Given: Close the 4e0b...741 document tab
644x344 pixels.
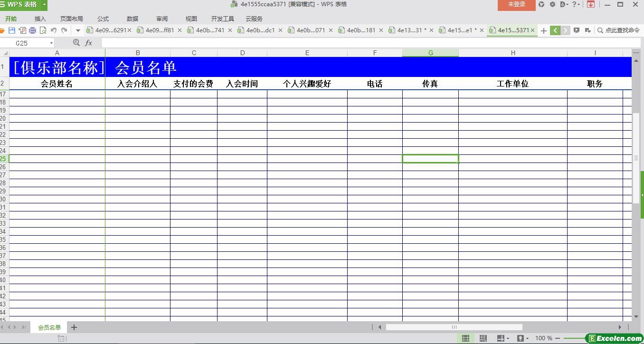Looking at the screenshot, I should [x=230, y=30].
